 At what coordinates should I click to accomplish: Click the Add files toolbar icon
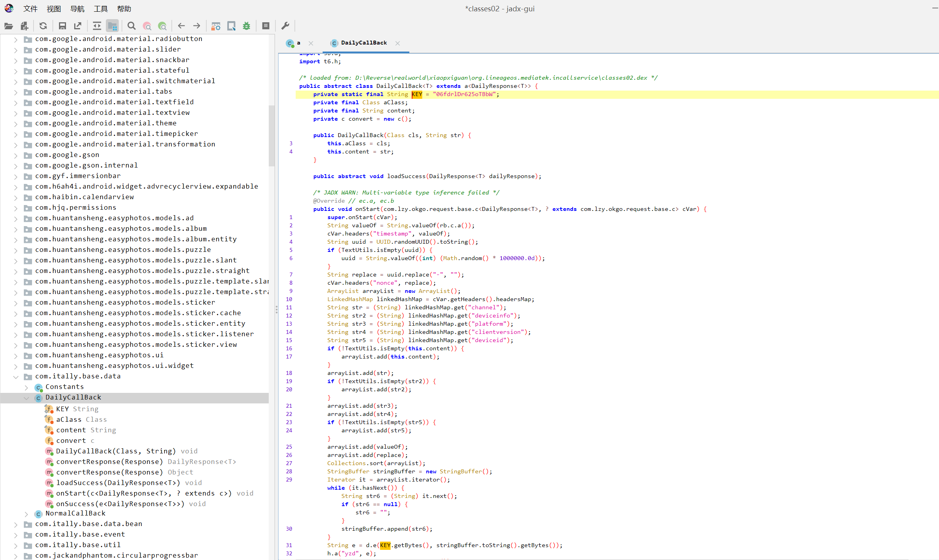25,26
